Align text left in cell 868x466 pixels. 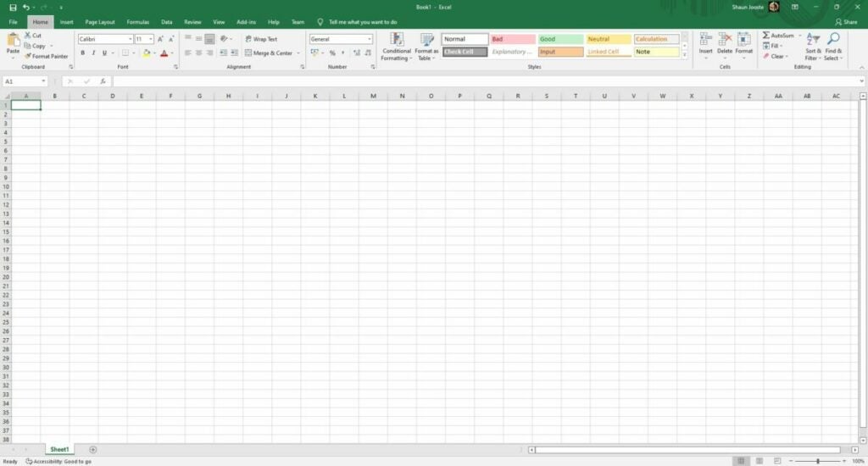click(x=187, y=53)
